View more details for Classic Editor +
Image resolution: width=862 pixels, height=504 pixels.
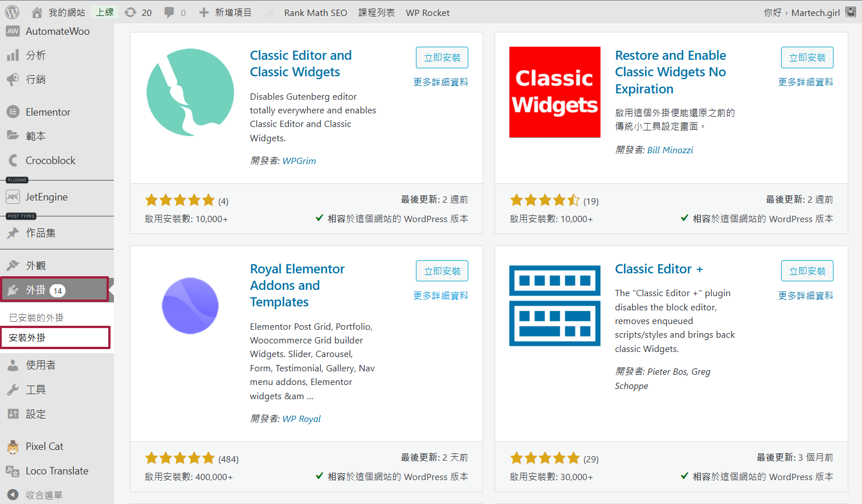coord(806,296)
